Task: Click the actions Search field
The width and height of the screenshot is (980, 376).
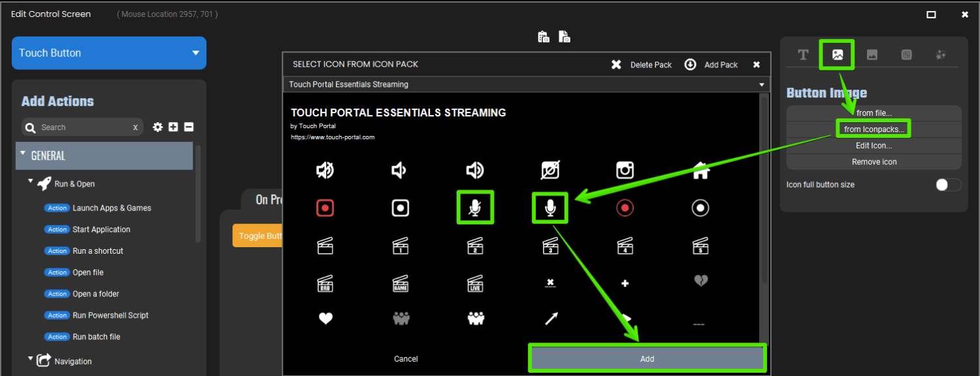Action: point(83,128)
